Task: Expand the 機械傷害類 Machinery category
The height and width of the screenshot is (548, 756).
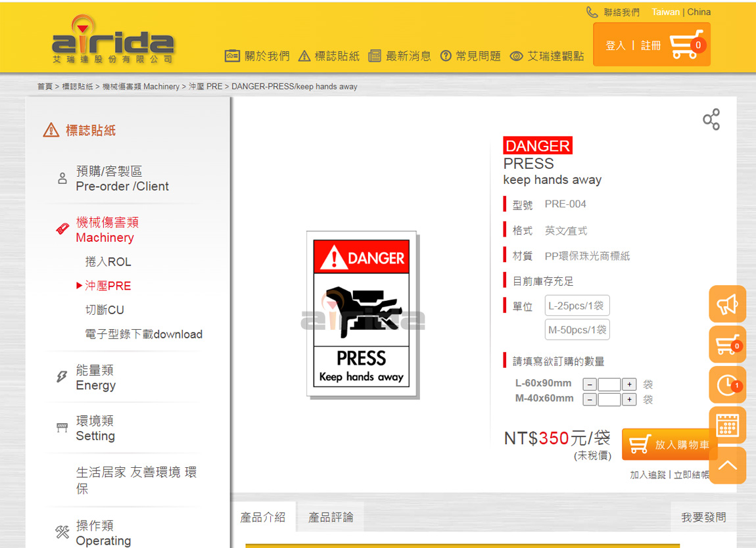Action: pos(106,230)
